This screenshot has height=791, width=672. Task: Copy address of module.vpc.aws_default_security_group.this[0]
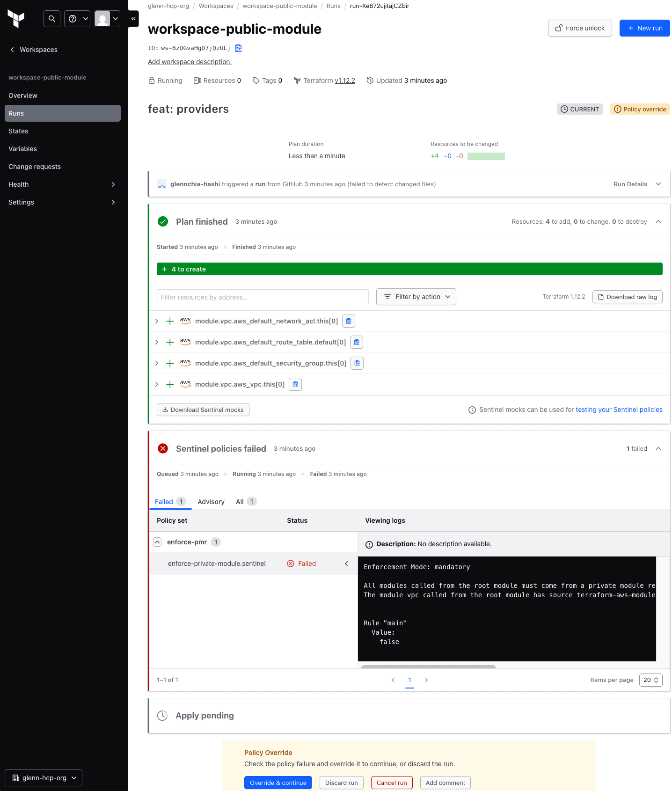point(357,363)
